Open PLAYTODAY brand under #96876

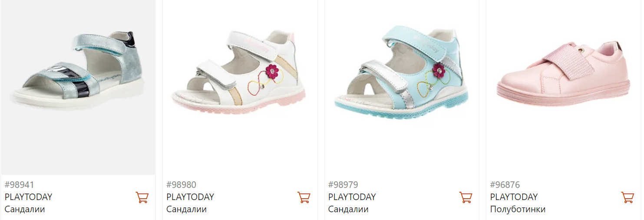[x=514, y=197]
